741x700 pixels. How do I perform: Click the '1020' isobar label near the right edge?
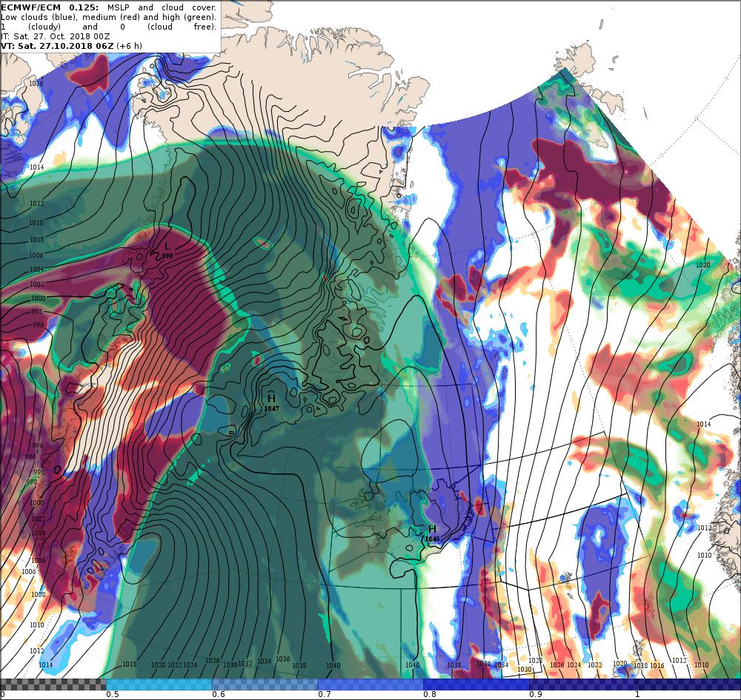click(x=702, y=265)
